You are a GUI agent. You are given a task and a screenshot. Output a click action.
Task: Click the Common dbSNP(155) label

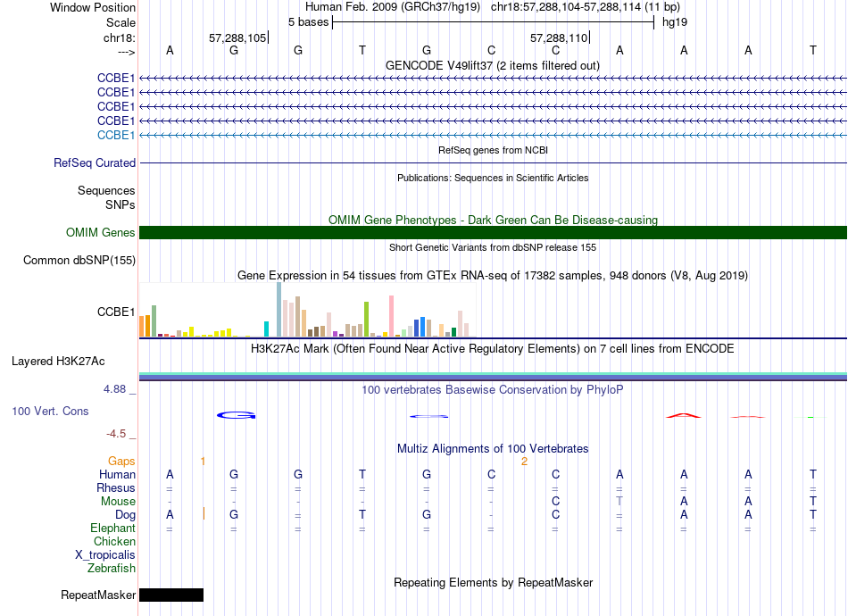[79, 260]
